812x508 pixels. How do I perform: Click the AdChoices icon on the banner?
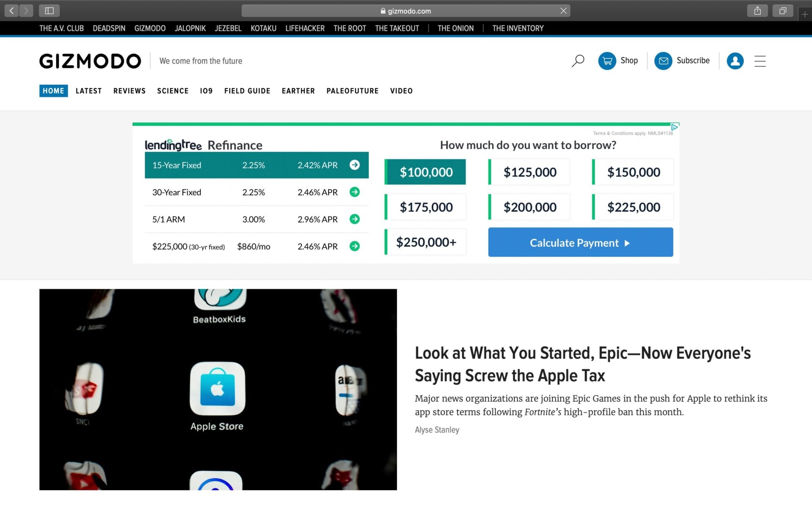click(675, 126)
